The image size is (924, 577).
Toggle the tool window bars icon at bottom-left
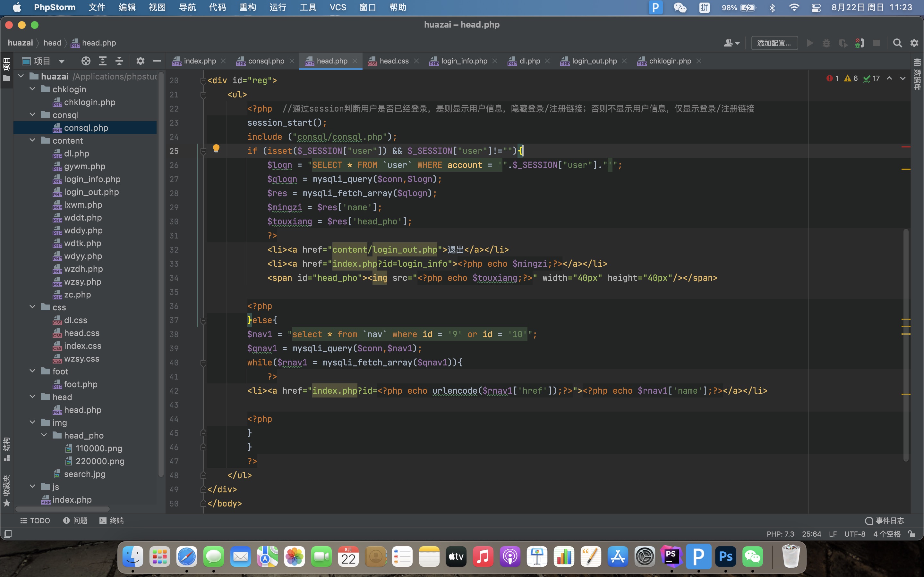point(8,534)
